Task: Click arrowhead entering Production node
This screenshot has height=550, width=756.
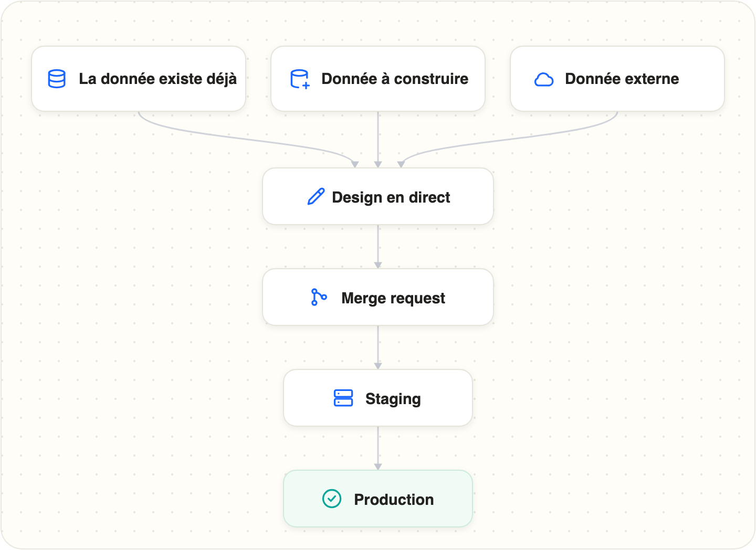Action: pyautogui.click(x=378, y=467)
